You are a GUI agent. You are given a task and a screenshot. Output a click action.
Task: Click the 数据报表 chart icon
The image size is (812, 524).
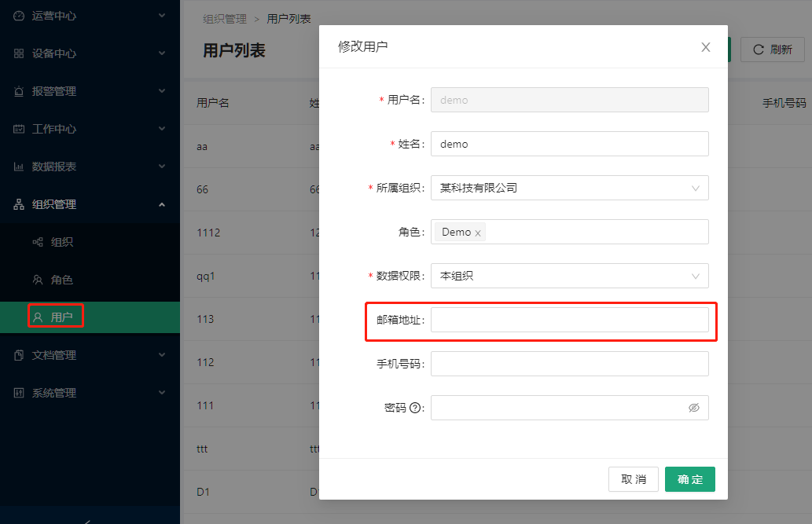click(19, 167)
